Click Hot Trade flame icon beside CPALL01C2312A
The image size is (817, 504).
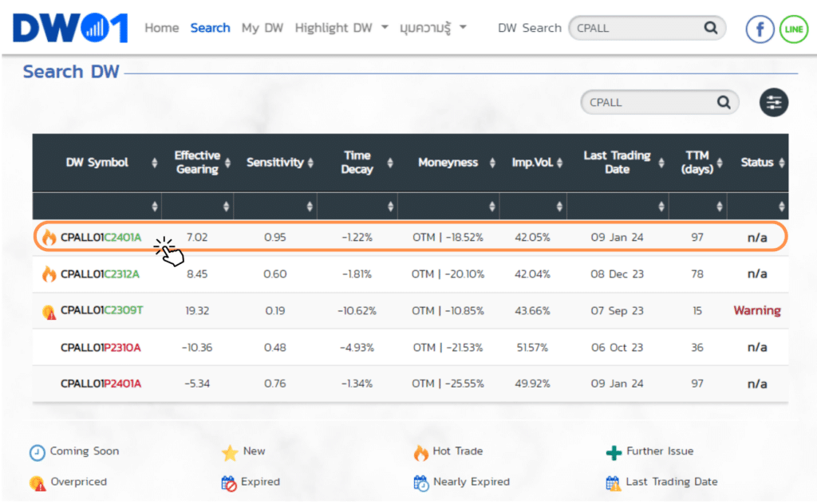pyautogui.click(x=49, y=274)
